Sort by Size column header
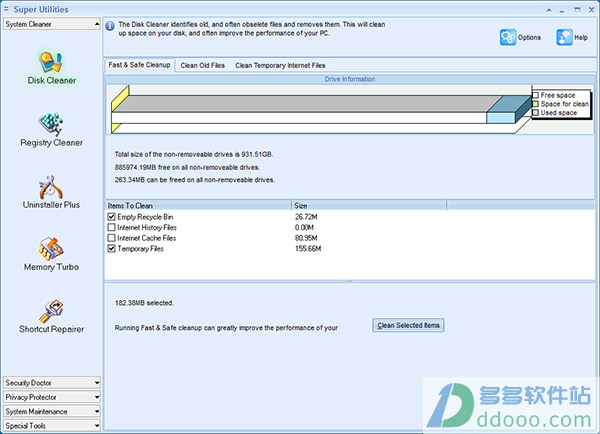This screenshot has height=434, width=600. pos(369,206)
